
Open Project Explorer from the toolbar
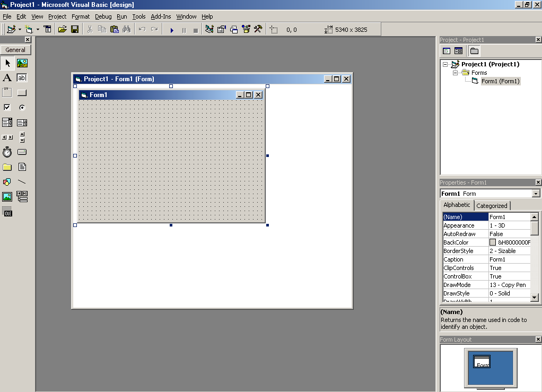(x=209, y=30)
